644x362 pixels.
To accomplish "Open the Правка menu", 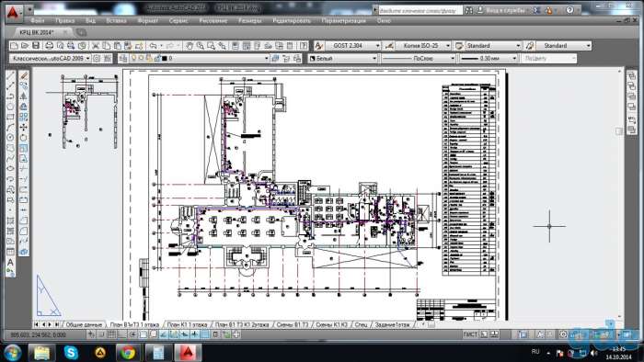I will (x=65, y=20).
